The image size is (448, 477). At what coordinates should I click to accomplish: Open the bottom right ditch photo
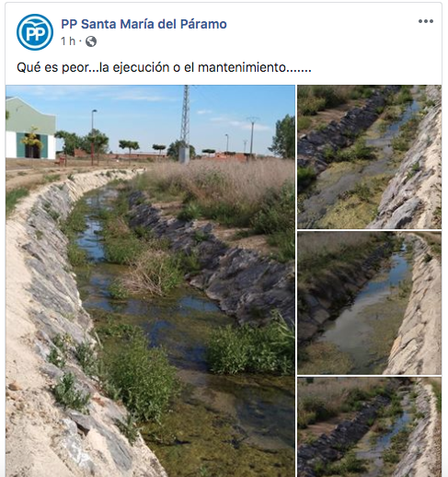point(370,427)
